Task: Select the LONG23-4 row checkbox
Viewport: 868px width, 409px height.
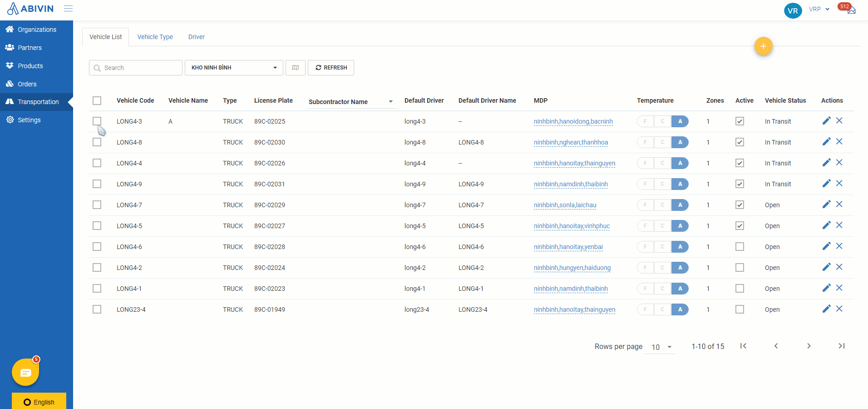Action: [x=97, y=309]
